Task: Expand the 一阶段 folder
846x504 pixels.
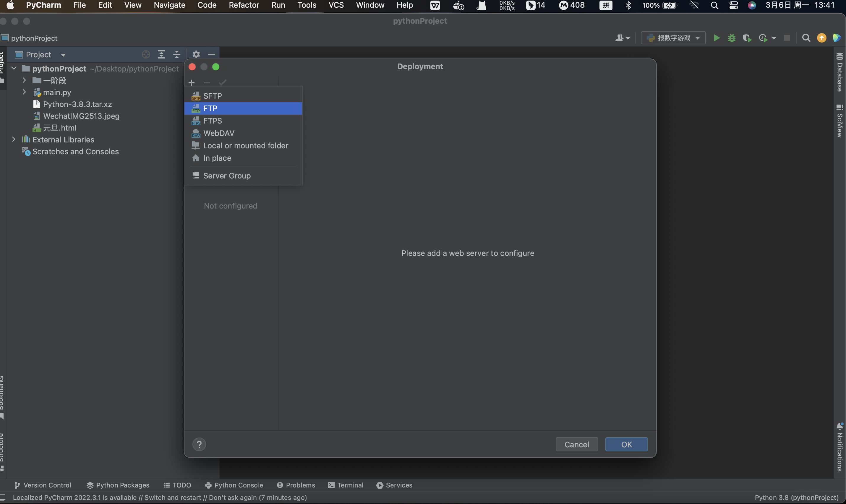Action: (x=24, y=80)
